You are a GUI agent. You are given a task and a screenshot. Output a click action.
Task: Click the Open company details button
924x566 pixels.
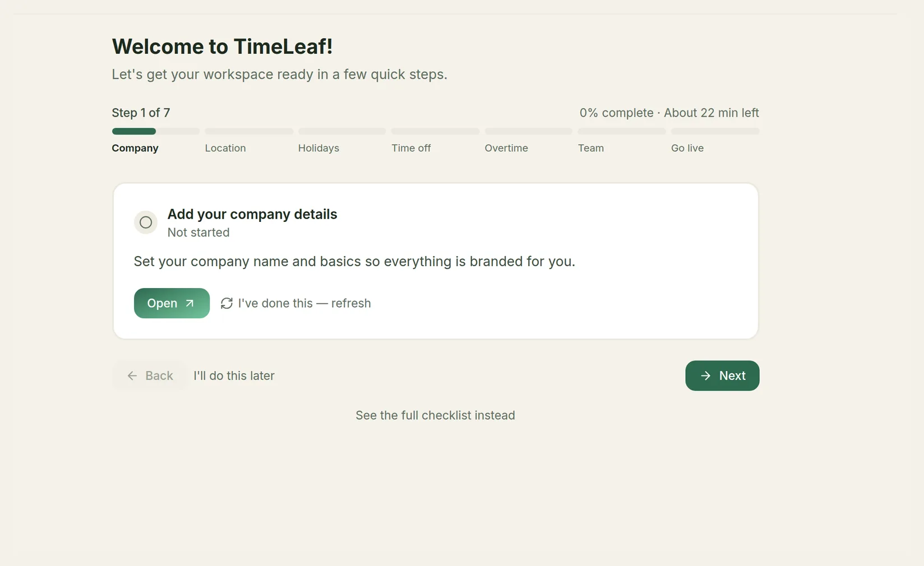[x=172, y=303]
